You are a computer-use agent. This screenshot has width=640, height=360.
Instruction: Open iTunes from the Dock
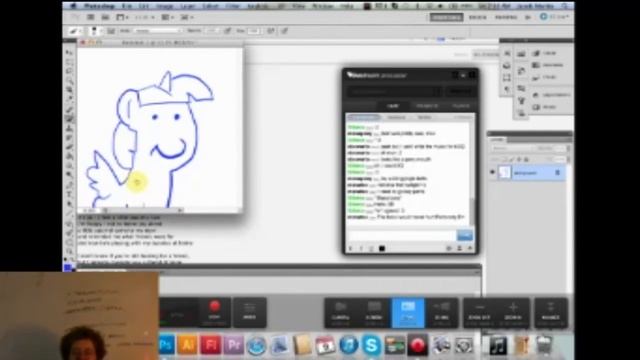348,345
